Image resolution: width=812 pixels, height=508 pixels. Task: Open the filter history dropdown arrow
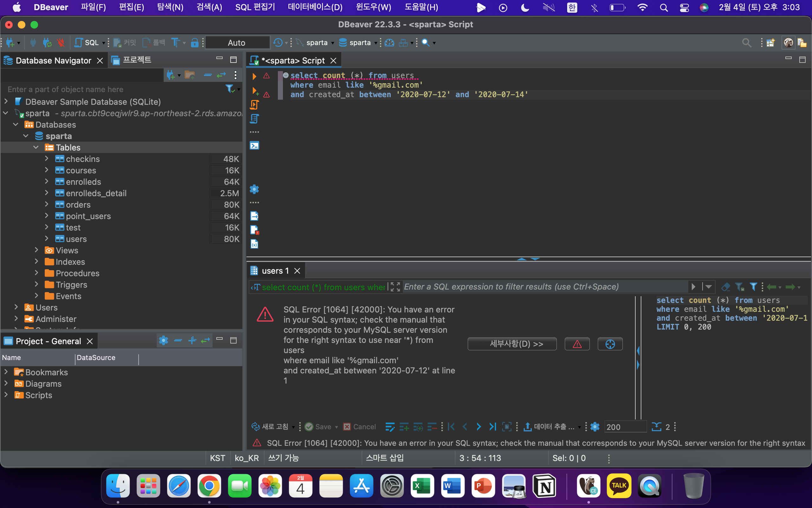tap(708, 287)
